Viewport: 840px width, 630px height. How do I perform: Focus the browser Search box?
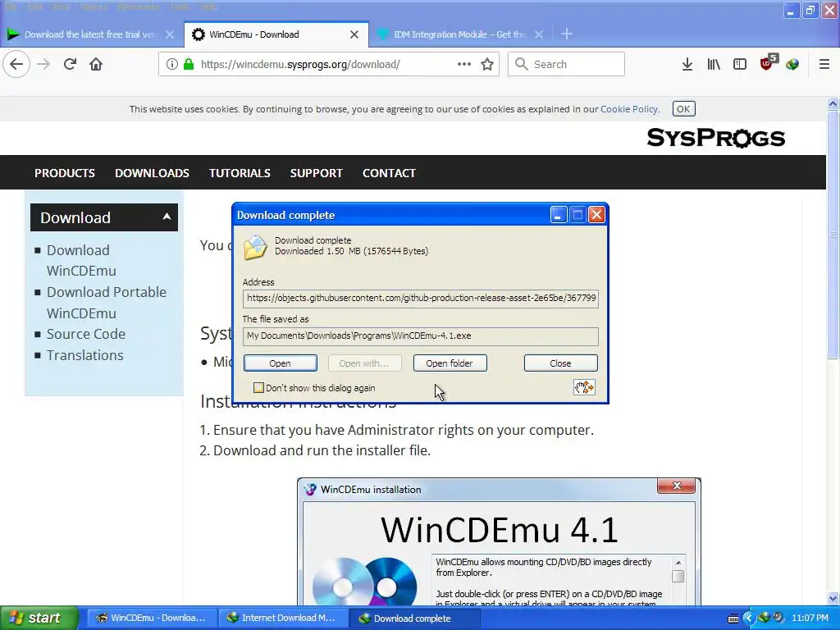pyautogui.click(x=566, y=64)
